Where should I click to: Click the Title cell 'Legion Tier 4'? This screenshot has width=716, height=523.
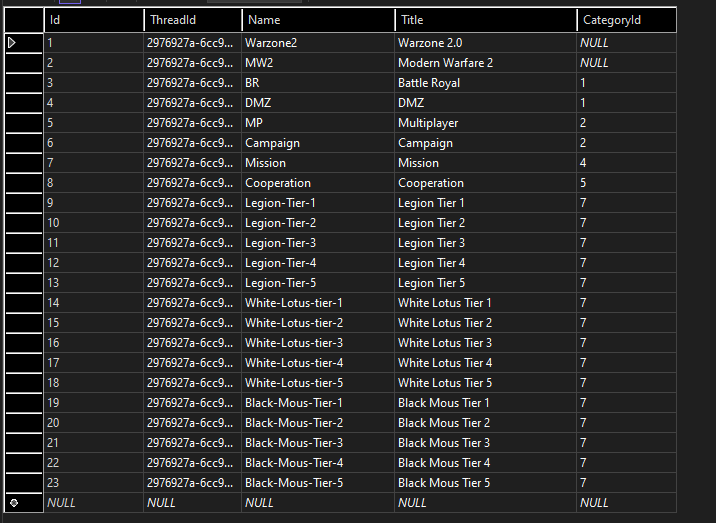(485, 263)
